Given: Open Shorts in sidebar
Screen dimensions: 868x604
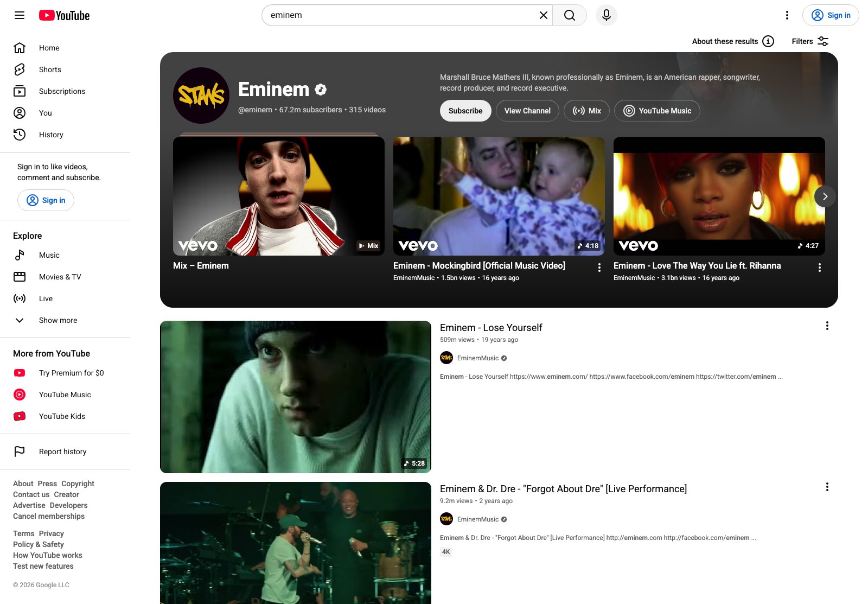Looking at the screenshot, I should [x=65, y=69].
